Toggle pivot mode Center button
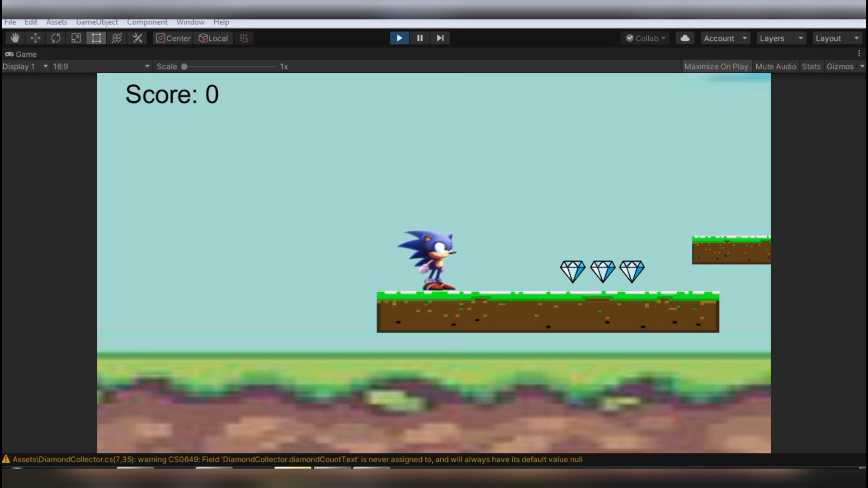Viewport: 868px width, 488px height. click(x=173, y=38)
